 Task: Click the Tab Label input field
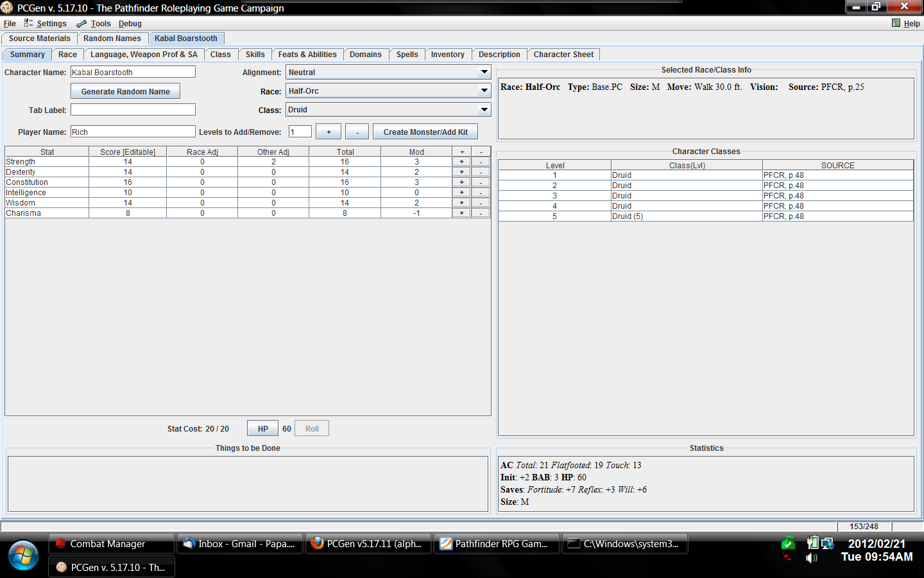133,110
